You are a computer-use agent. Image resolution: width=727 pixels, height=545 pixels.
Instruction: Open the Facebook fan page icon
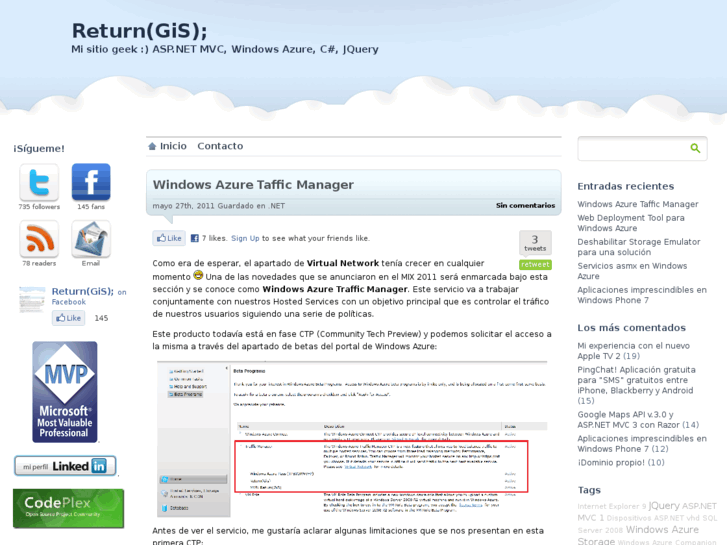[x=91, y=182]
